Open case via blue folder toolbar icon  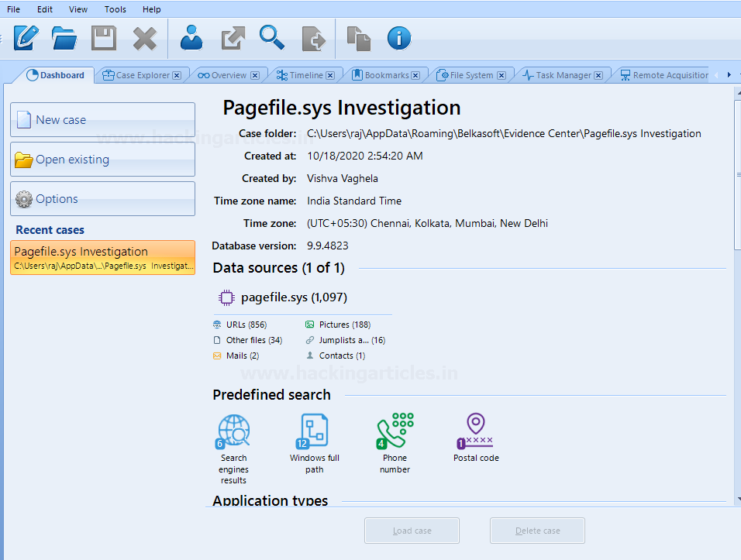click(64, 38)
